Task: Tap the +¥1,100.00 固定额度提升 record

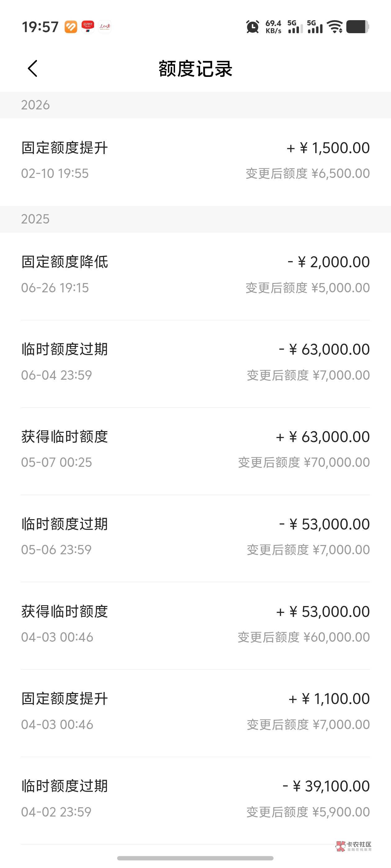Action: tap(195, 711)
